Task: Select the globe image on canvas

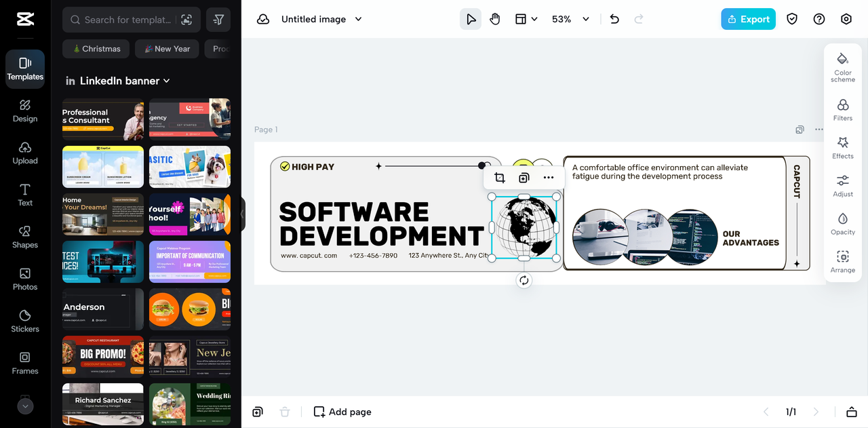Action: tap(524, 227)
